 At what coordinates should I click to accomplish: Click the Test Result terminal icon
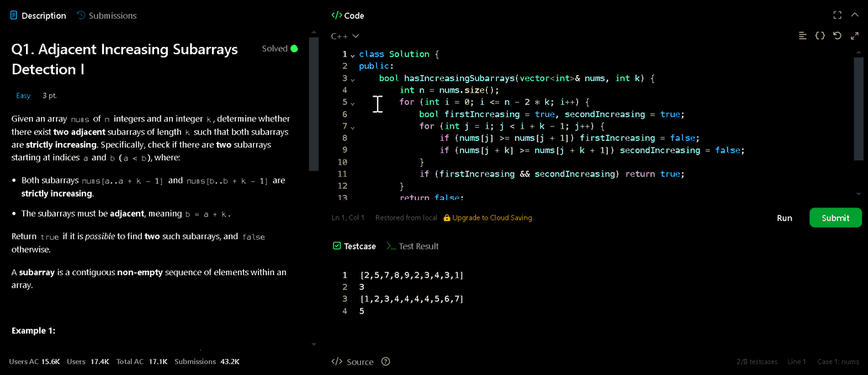point(391,246)
